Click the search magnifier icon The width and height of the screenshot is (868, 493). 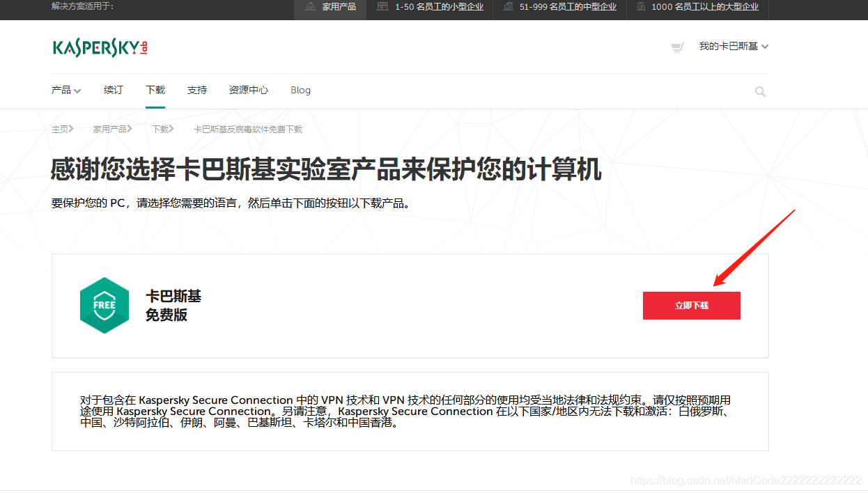tap(760, 91)
